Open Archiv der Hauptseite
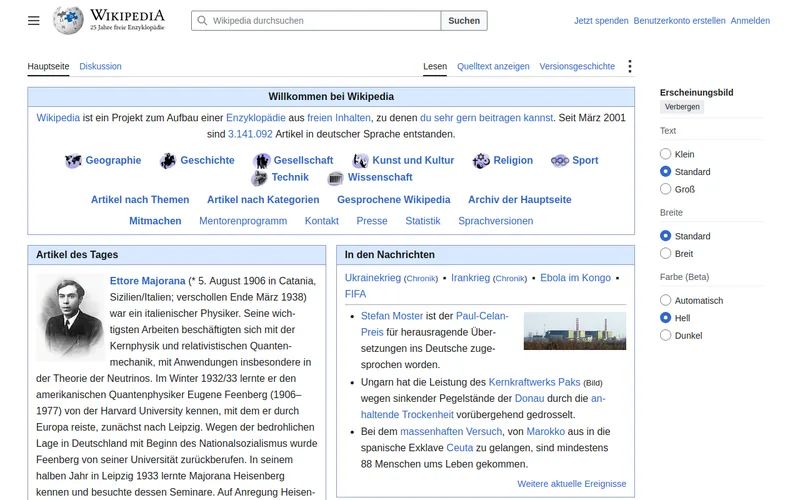Image resolution: width=800 pixels, height=500 pixels. (x=520, y=199)
